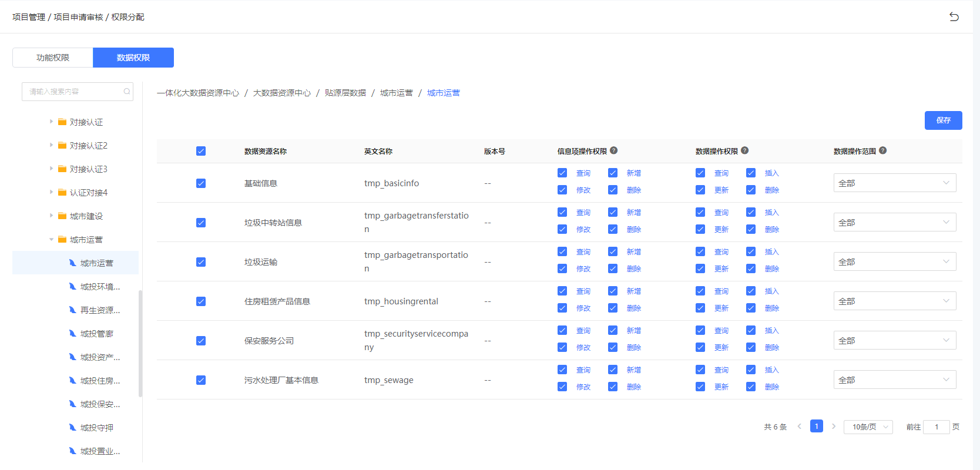
Task: Uncheck 数据操作 插入 permission for tmp_sewage row
Action: 751,370
